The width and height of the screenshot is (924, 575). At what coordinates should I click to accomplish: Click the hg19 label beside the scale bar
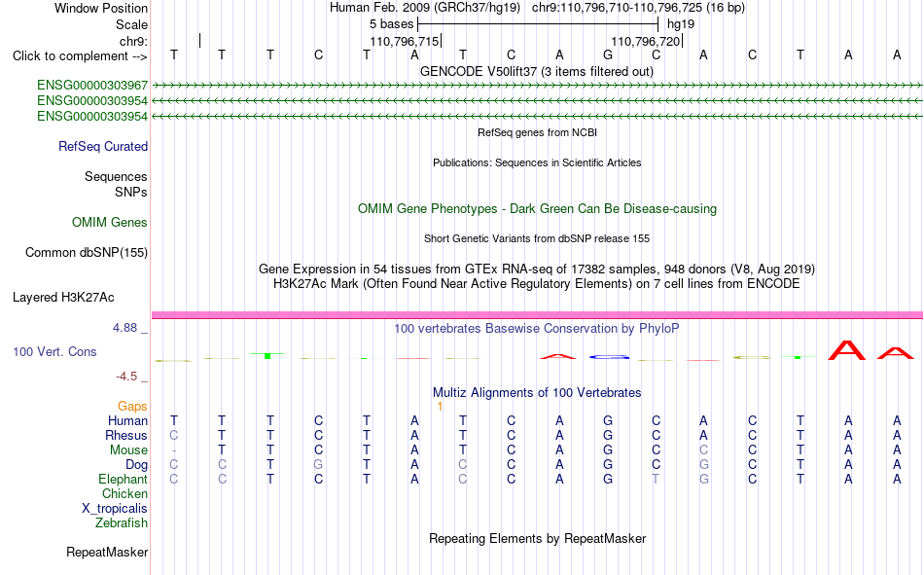coord(681,24)
